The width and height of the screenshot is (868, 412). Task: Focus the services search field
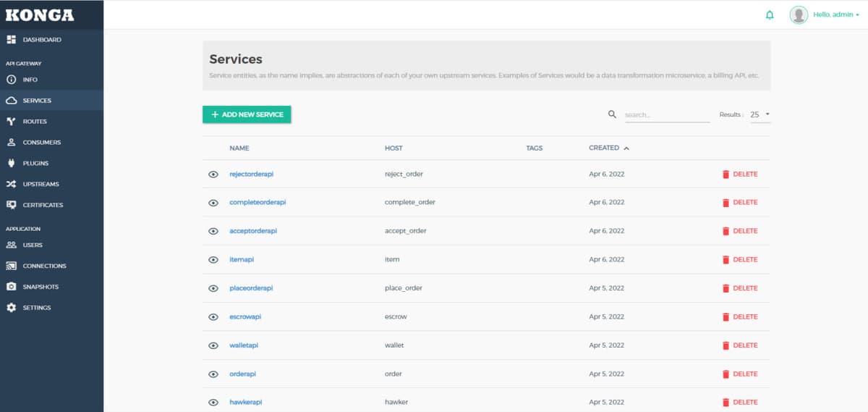665,114
